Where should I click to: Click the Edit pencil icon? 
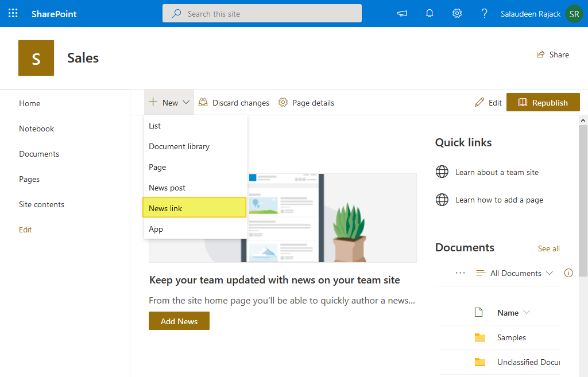488,102
